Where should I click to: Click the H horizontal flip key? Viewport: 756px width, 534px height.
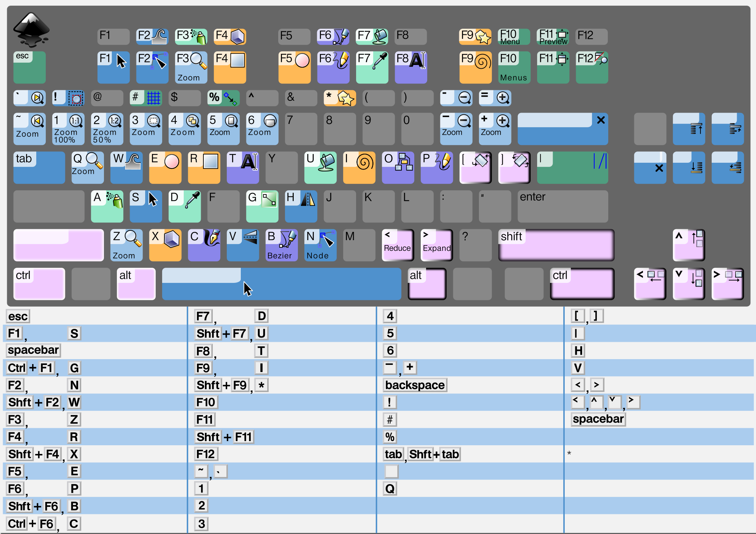(301, 206)
